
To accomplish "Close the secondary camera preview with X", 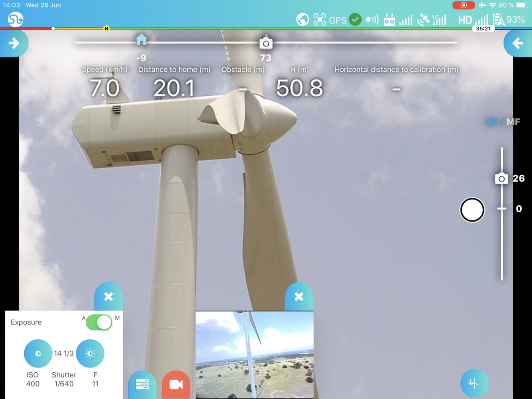I will click(299, 297).
